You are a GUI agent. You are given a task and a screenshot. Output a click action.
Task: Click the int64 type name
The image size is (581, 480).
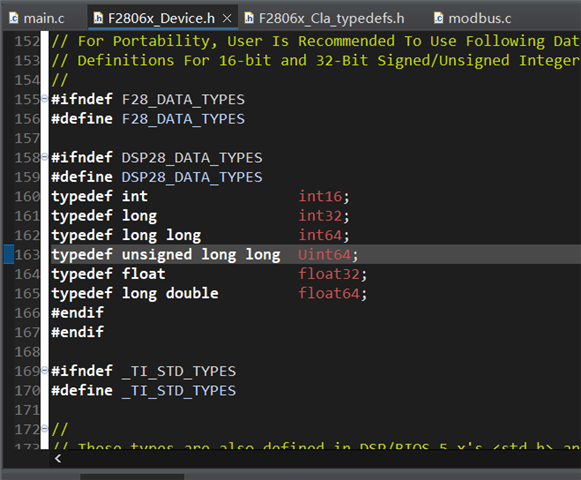[321, 235]
